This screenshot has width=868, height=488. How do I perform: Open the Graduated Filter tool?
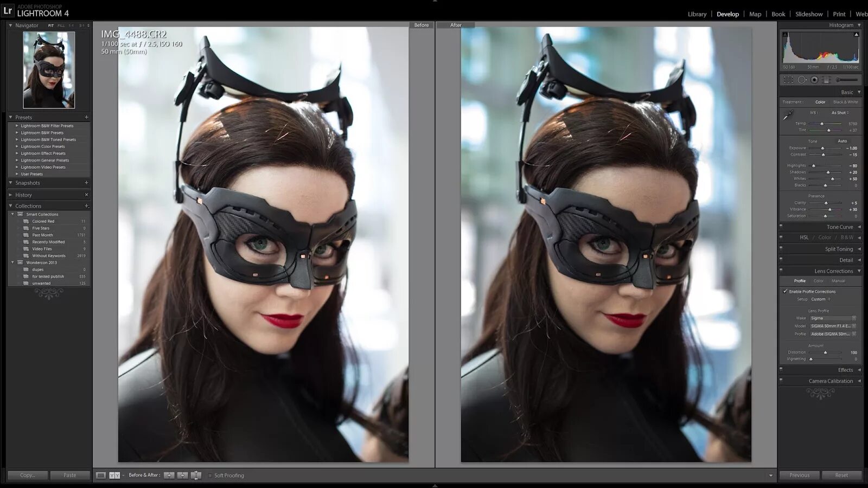coord(826,80)
